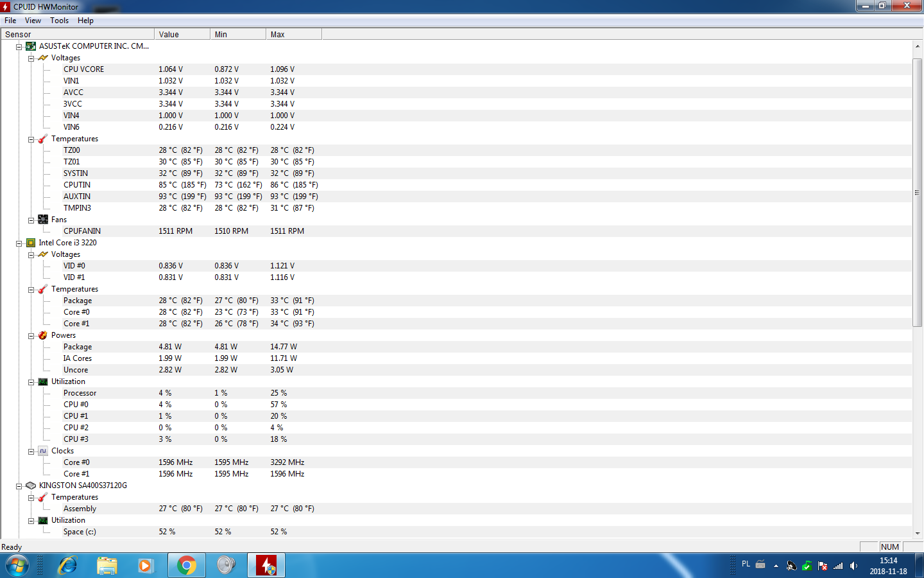Click the ASUSTeK motherboard icon

31,46
